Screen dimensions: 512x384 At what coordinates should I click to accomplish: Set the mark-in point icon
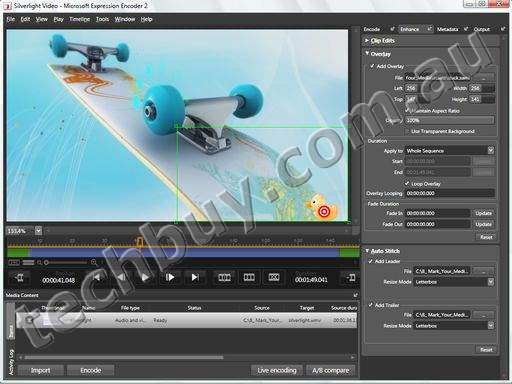(x=20, y=277)
